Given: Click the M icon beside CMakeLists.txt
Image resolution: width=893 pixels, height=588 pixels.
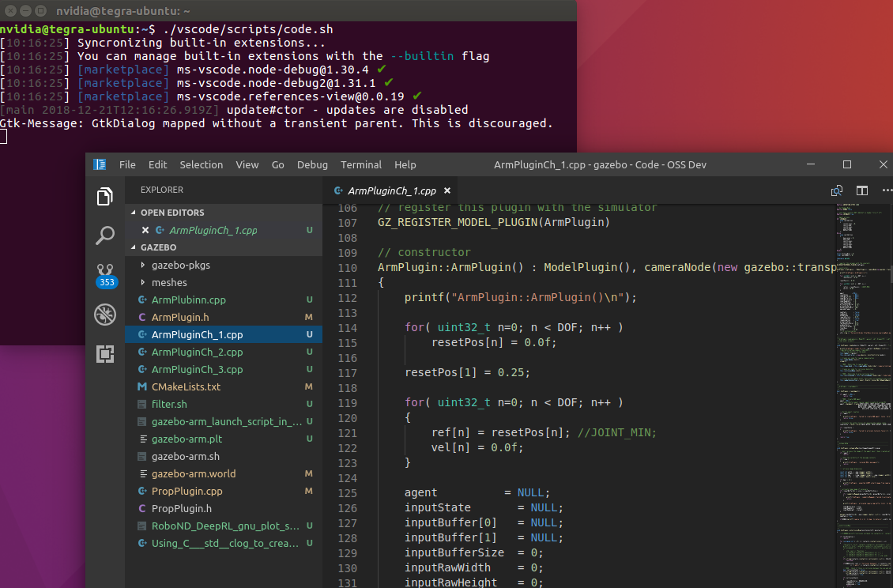Looking at the screenshot, I should pyautogui.click(x=142, y=387).
